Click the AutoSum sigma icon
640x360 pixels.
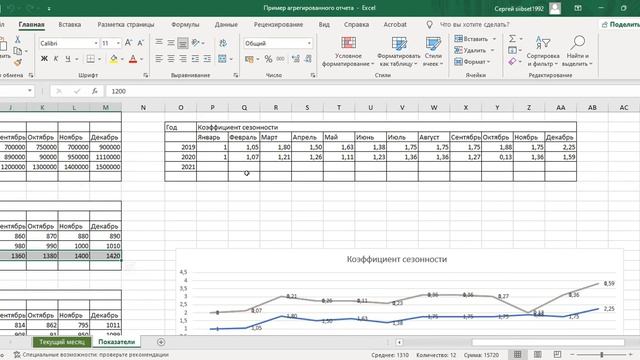coord(512,39)
